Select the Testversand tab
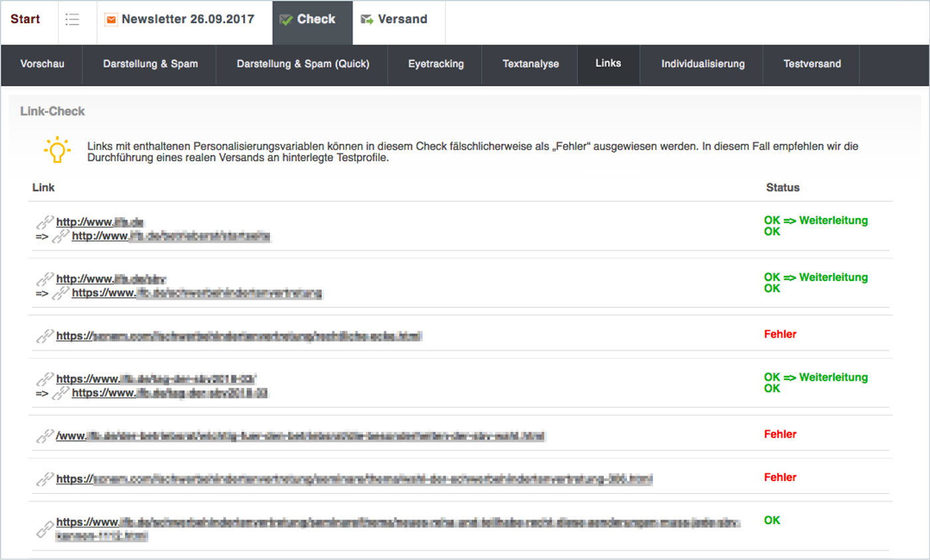930x560 pixels. click(x=812, y=64)
